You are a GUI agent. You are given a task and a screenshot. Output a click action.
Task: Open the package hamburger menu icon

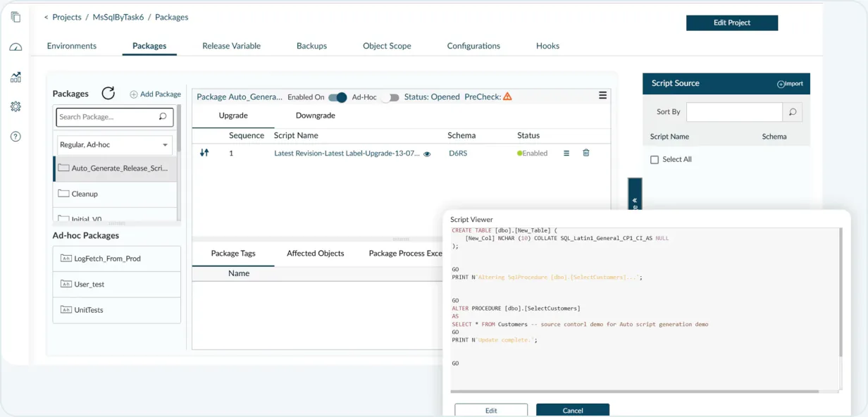click(x=602, y=95)
